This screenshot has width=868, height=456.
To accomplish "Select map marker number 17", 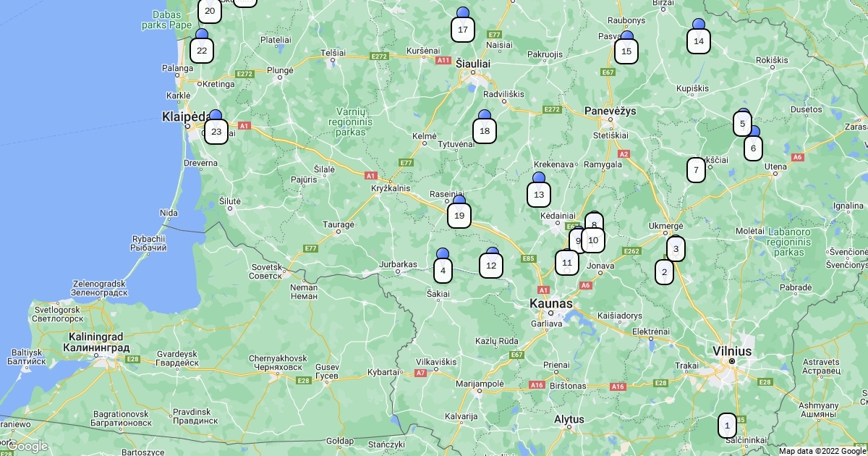I will tap(463, 30).
